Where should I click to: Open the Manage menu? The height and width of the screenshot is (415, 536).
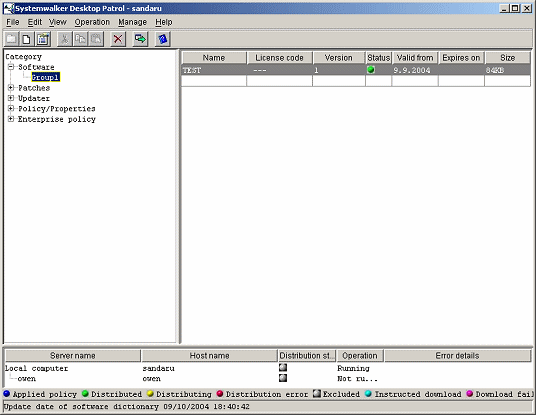tap(133, 22)
